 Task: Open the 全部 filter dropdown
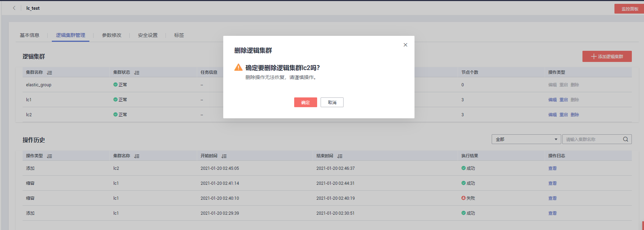coord(526,139)
